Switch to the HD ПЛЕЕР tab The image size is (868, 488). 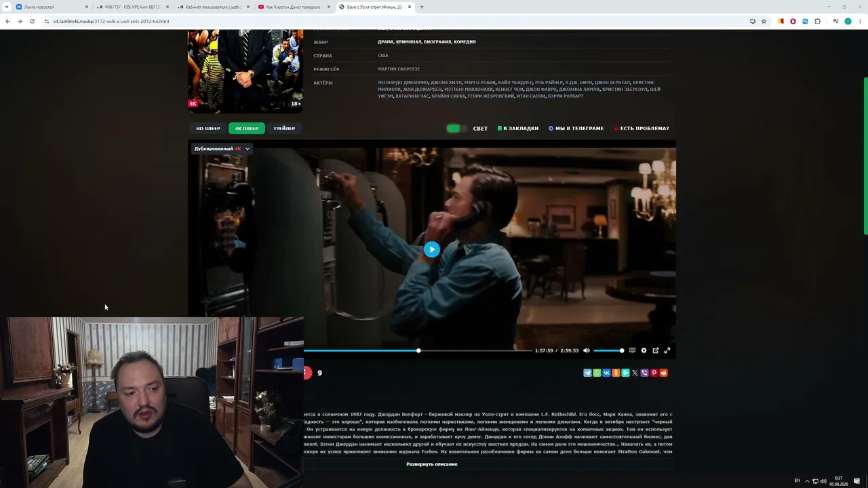coord(208,128)
